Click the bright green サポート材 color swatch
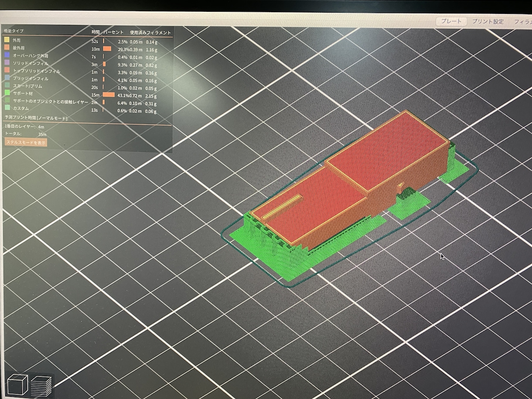Screen dimensions: 532x399 (x=7, y=93)
